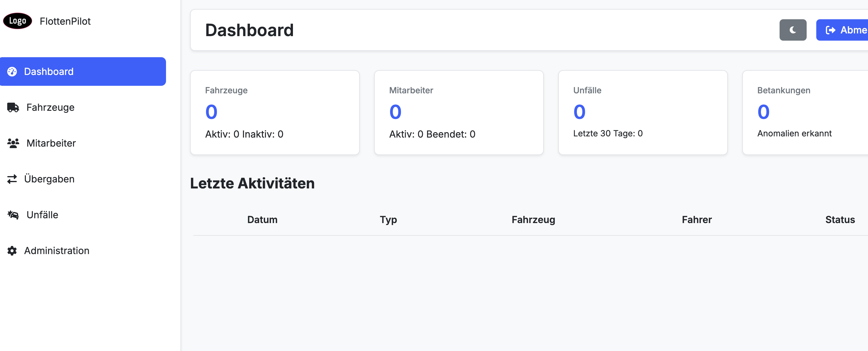
Task: Select the Fahrzeuge statistics card
Action: pos(275,112)
